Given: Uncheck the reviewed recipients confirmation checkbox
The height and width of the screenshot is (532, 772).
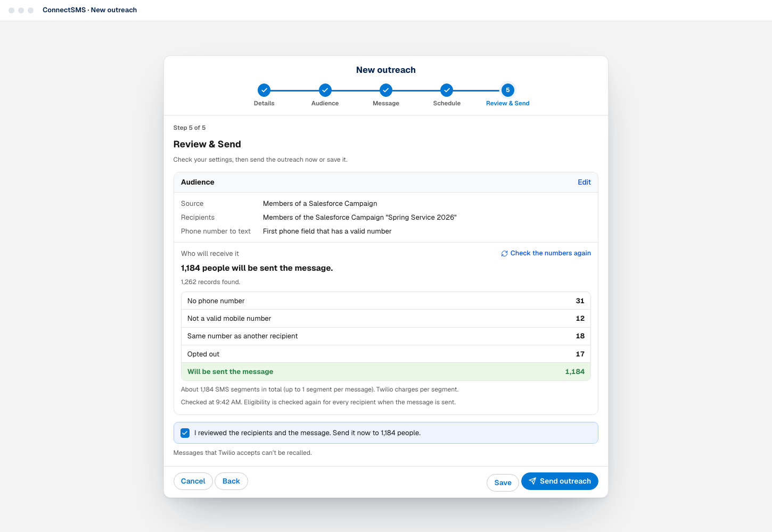Looking at the screenshot, I should (x=185, y=433).
